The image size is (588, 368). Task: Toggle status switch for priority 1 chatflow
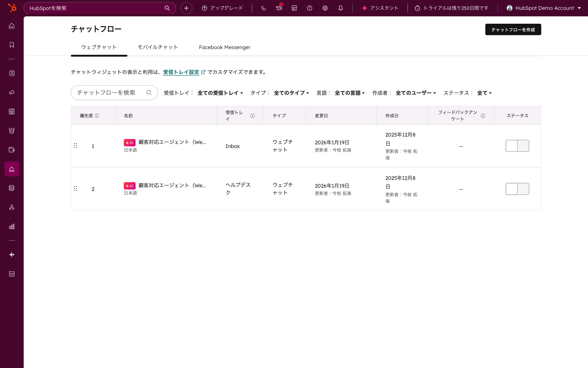(x=517, y=146)
